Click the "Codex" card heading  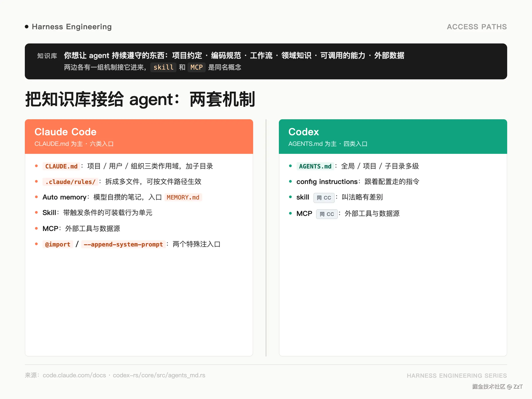[303, 132]
